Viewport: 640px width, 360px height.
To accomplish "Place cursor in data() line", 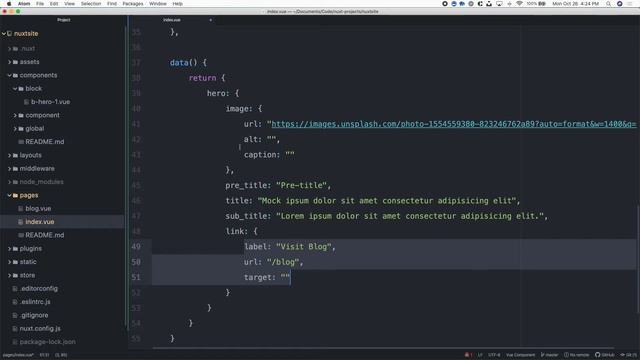I will click(x=188, y=63).
